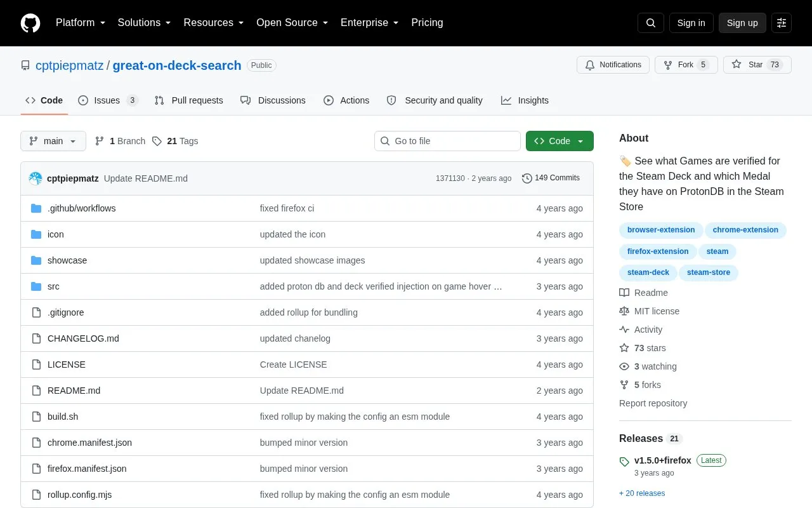Expand the Open Source menu
Screen dimensions: 812x508
[292, 23]
